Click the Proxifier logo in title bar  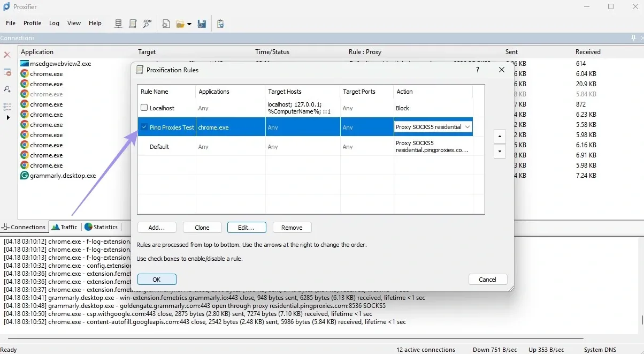click(6, 7)
